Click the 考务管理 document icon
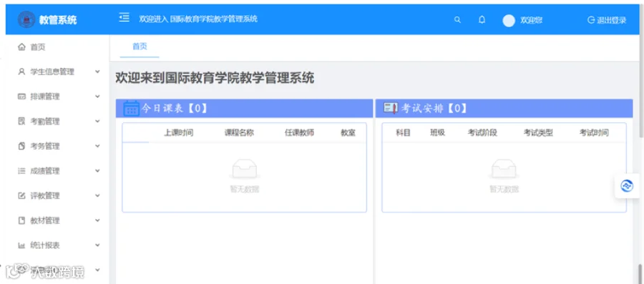644x284 pixels. pos(21,146)
